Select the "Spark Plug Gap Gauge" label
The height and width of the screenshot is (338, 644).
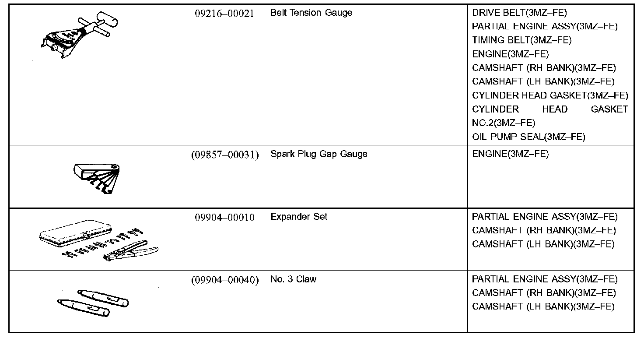point(318,154)
